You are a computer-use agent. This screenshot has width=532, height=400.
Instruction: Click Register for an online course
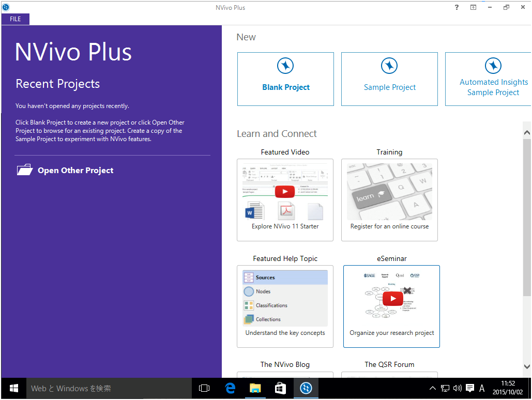[389, 226]
